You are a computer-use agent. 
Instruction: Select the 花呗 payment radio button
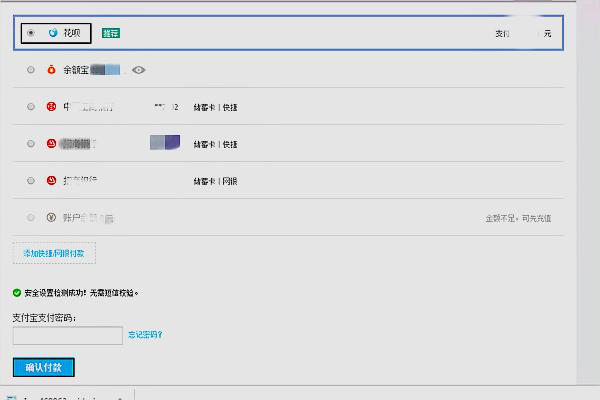[31, 33]
